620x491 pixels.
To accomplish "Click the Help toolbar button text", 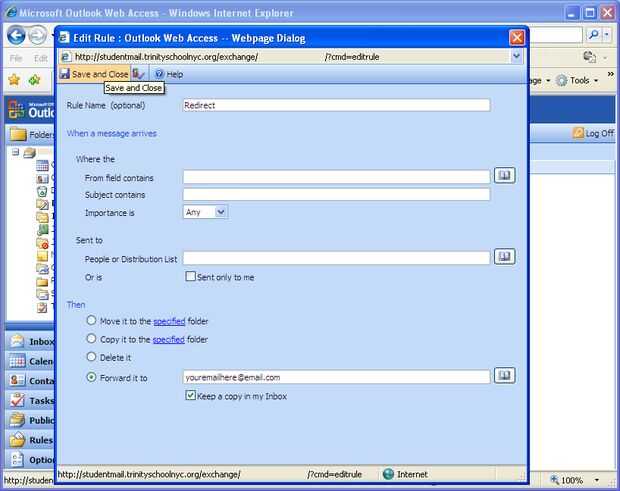I will point(174,74).
